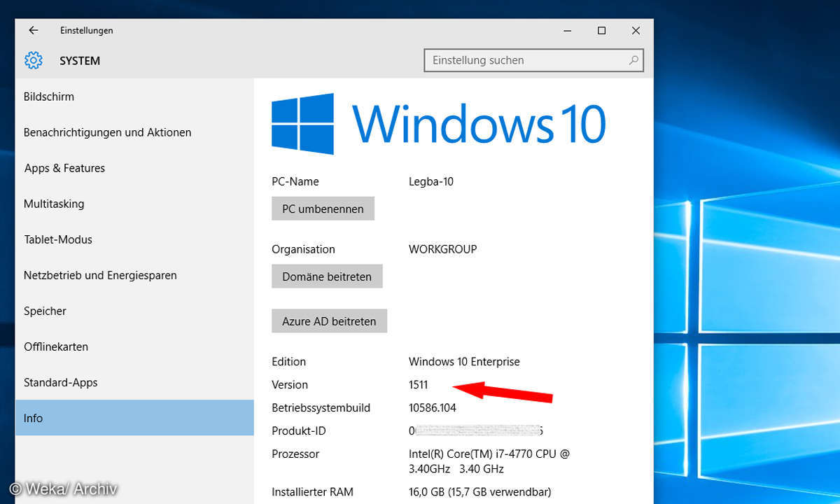
Task: Select the Info sidebar entry
Action: point(134,418)
